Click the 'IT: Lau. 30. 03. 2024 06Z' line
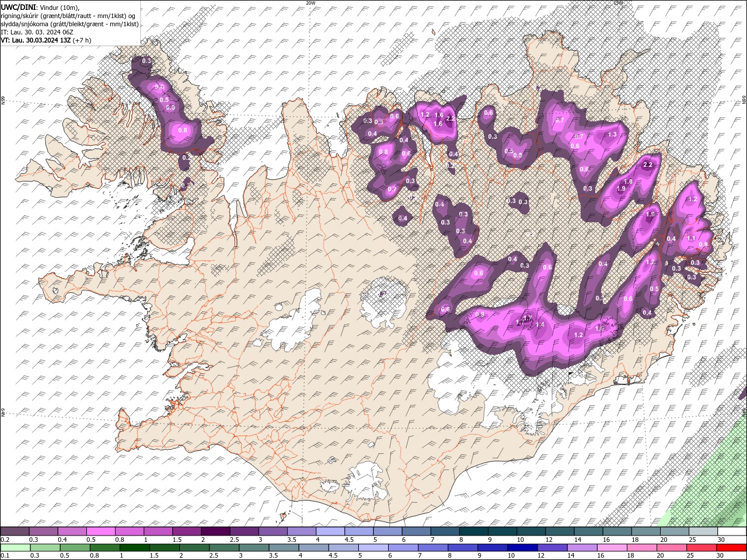 click(x=37, y=32)
